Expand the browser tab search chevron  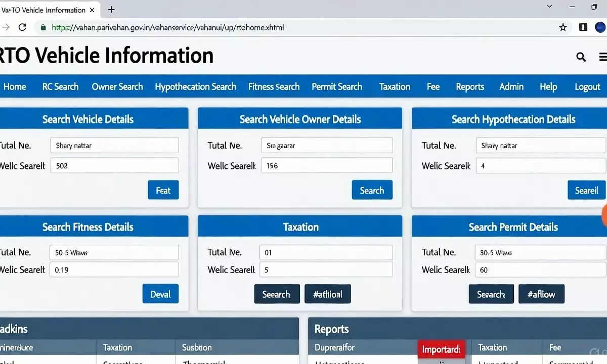[550, 6]
